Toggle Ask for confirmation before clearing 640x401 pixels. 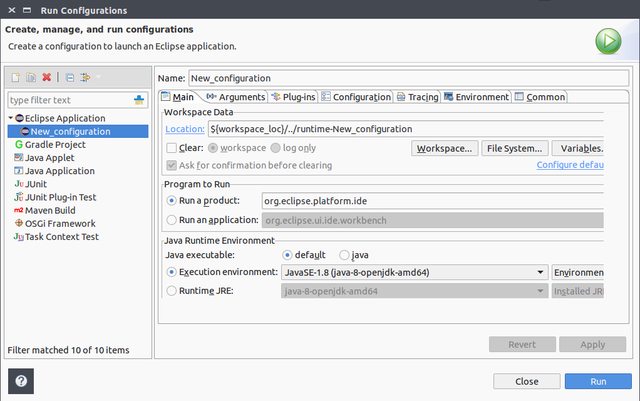171,165
